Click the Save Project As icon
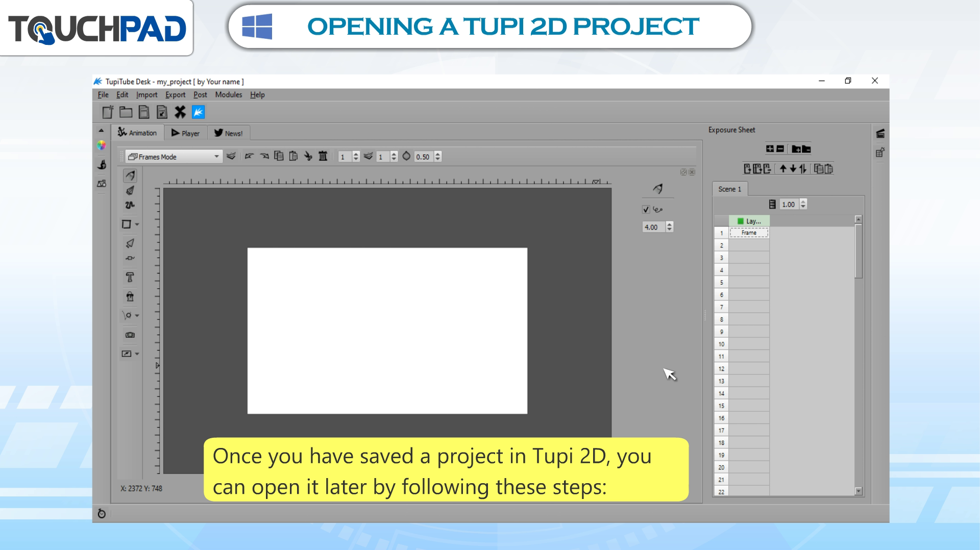980x550 pixels. point(162,112)
